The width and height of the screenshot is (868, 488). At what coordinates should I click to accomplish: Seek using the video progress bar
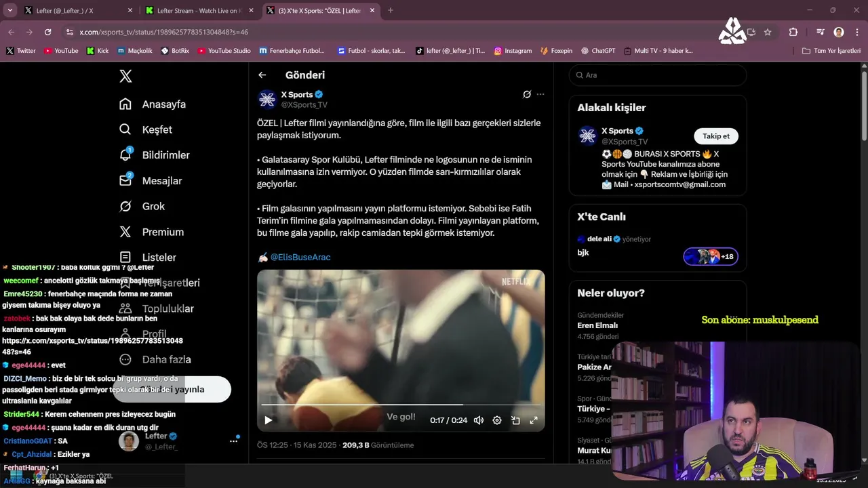401,405
